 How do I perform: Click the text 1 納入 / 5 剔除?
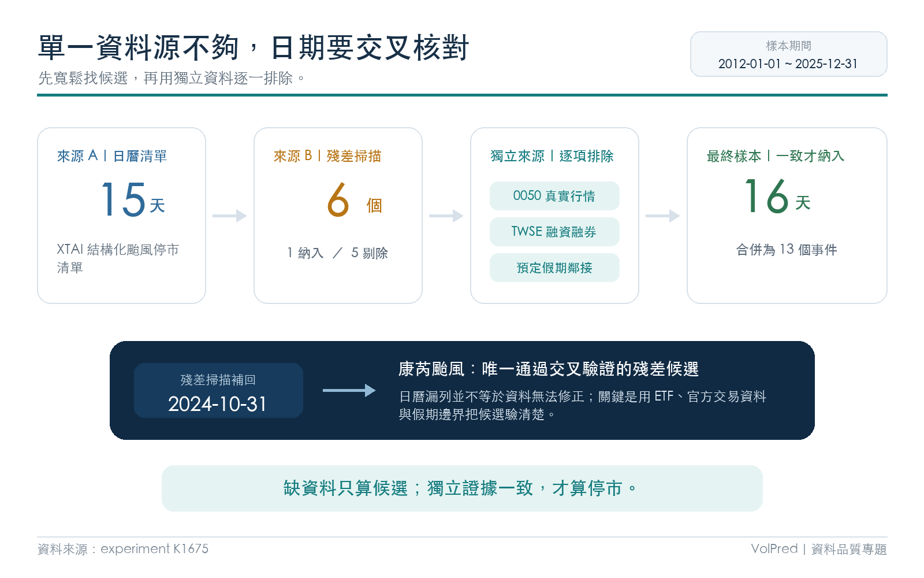pyautogui.click(x=338, y=253)
